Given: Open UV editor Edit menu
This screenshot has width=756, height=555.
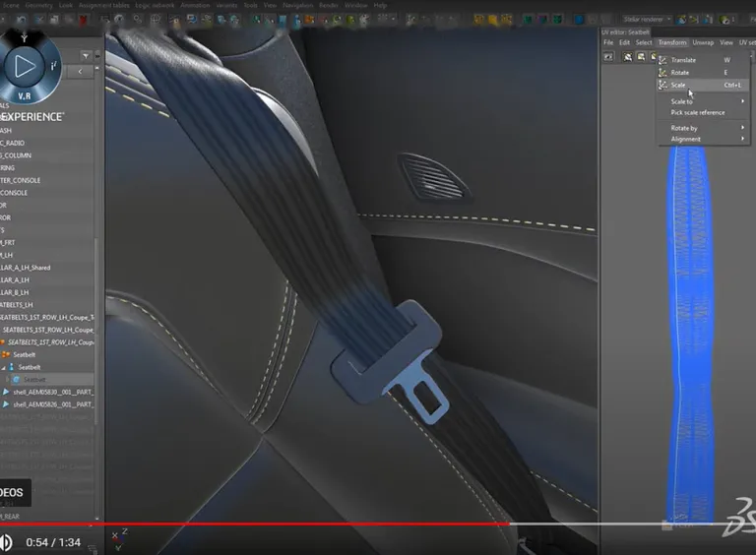Looking at the screenshot, I should point(624,42).
